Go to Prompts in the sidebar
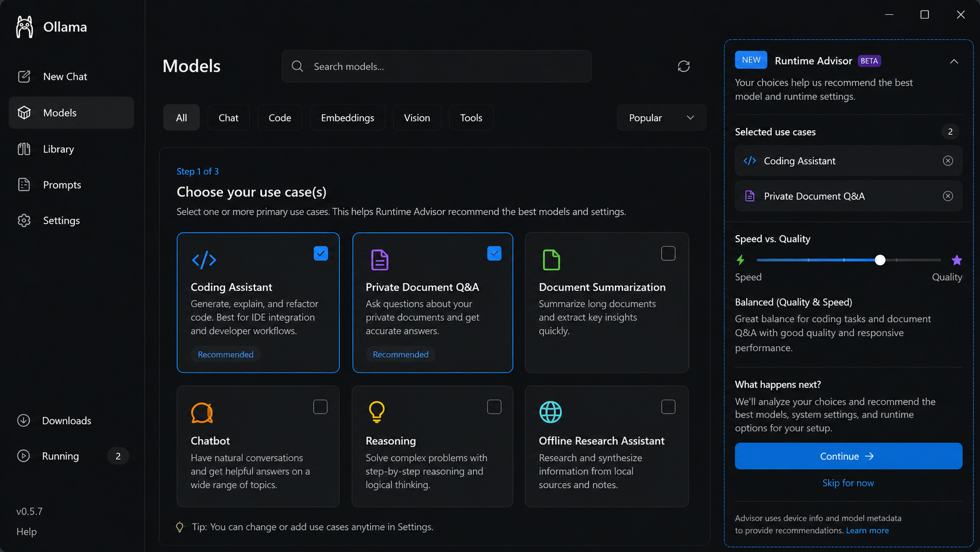Viewport: 980px width, 552px height. (71, 185)
